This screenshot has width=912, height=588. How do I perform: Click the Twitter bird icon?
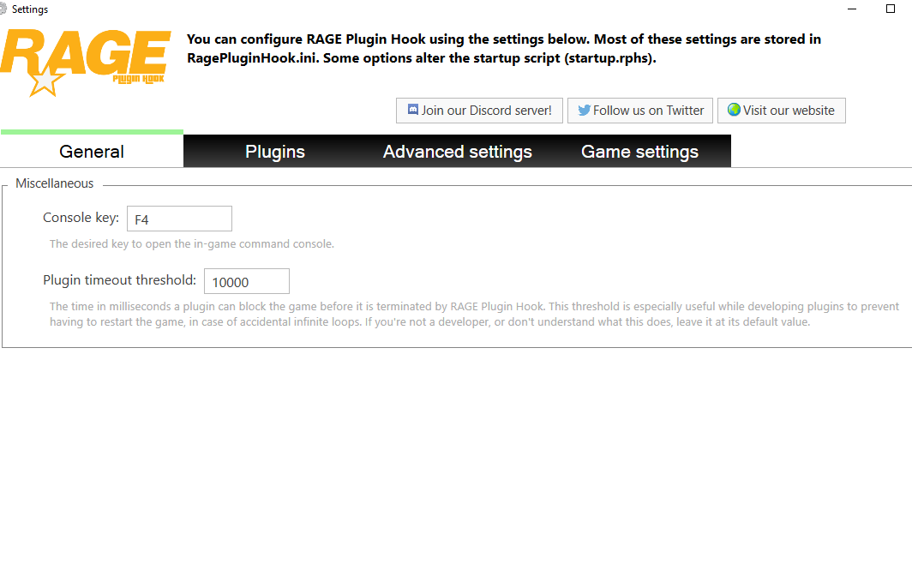[584, 110]
